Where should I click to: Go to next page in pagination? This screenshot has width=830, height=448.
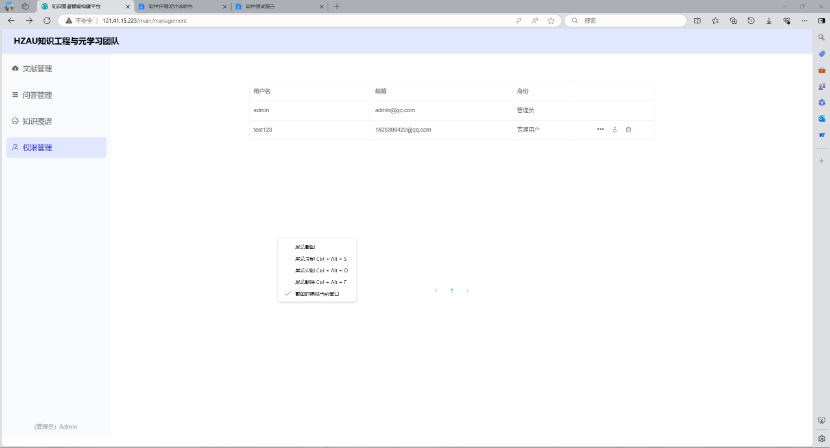pyautogui.click(x=467, y=290)
